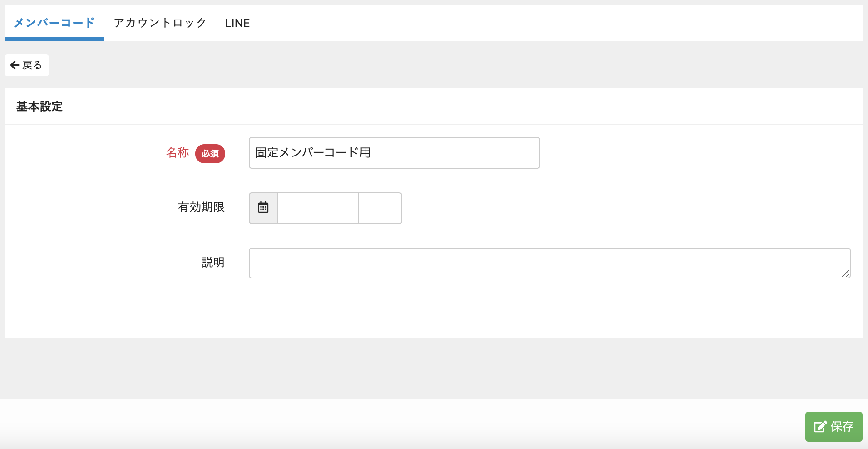This screenshot has width=868, height=449.
Task: Click into the 説明 text area
Action: tap(549, 263)
